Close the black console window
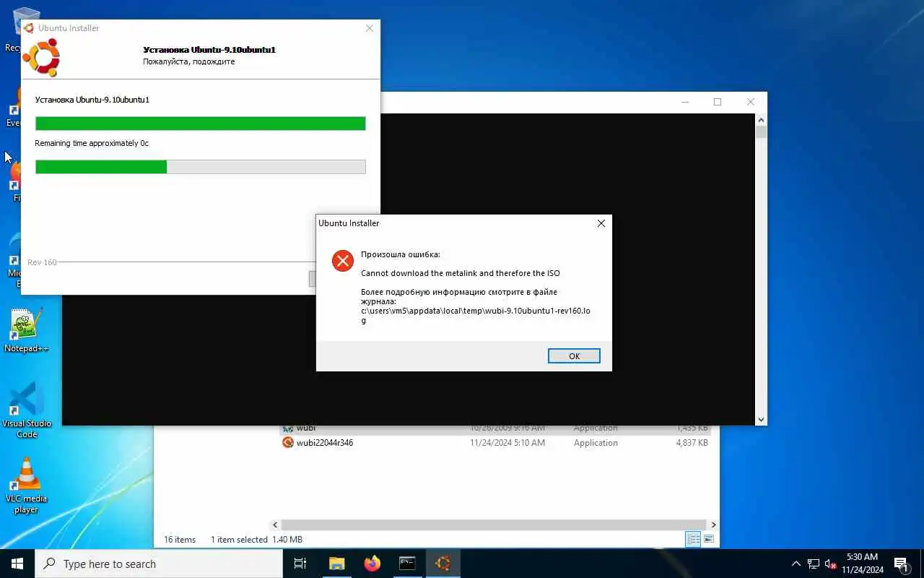The width and height of the screenshot is (924, 578). (x=751, y=102)
